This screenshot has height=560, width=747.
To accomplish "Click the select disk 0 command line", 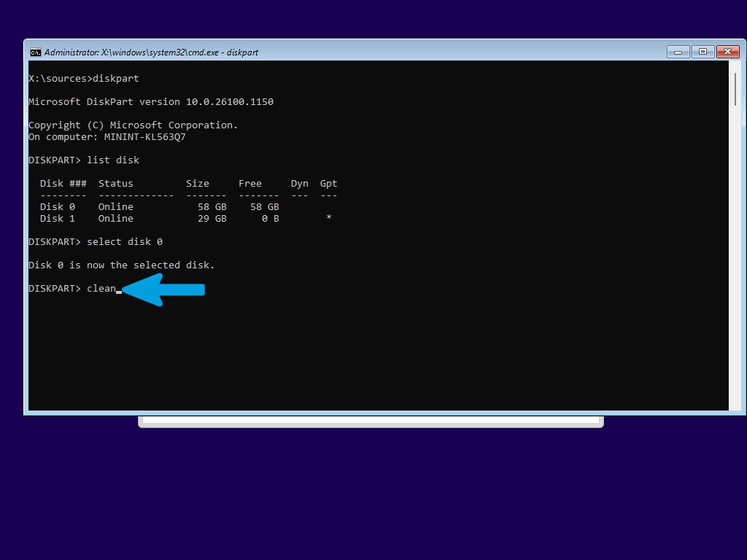I will click(96, 242).
